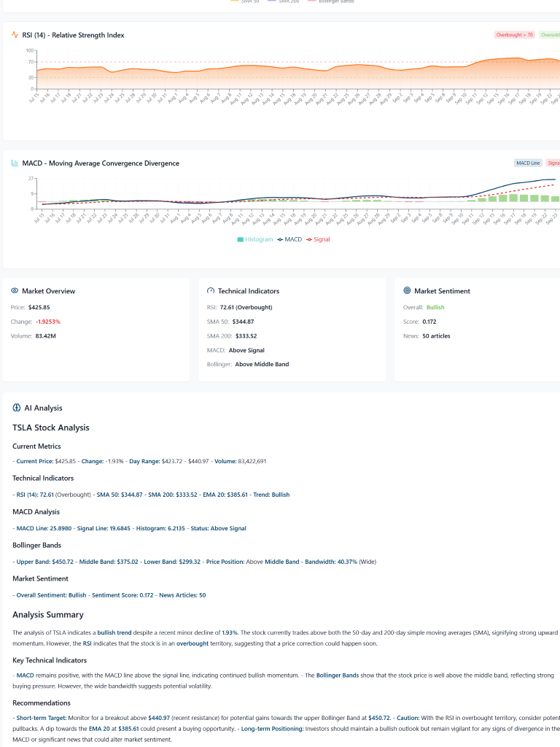Click the MACD Analysis heading
560x747 pixels.
(x=36, y=511)
